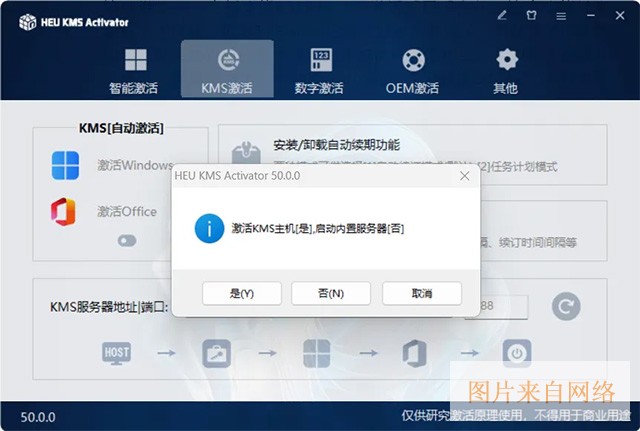Close the HEU KMS Activator dialog
This screenshot has width=640, height=431.
(x=464, y=175)
